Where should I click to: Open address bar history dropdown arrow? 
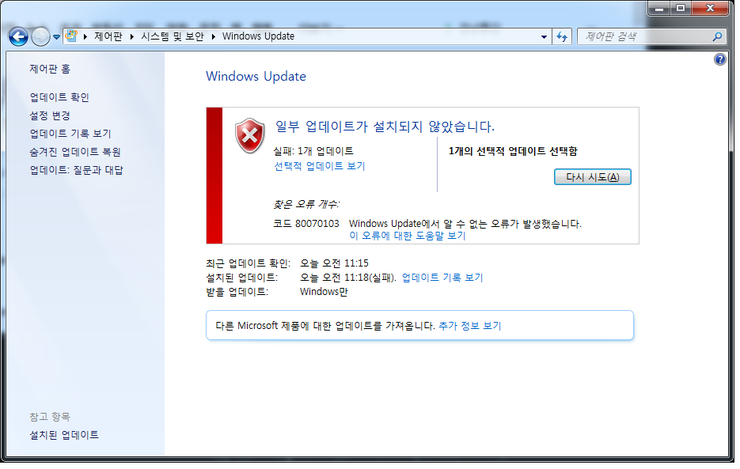(544, 37)
